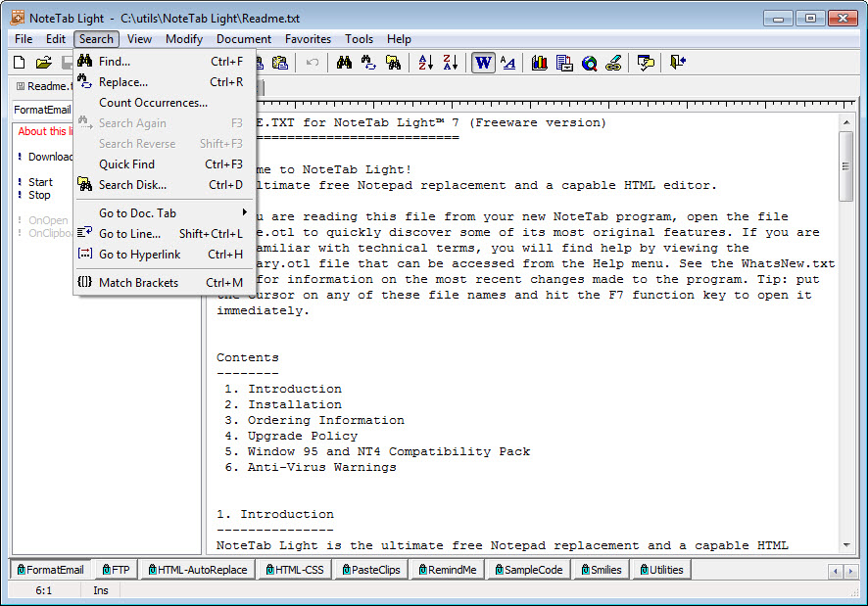Click the font toggle icon with letters A
The height and width of the screenshot is (606, 868).
[x=507, y=63]
